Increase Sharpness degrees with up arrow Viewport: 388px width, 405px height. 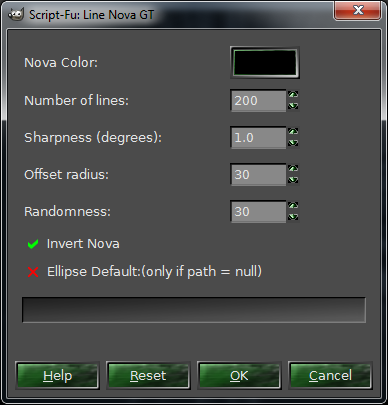click(293, 132)
